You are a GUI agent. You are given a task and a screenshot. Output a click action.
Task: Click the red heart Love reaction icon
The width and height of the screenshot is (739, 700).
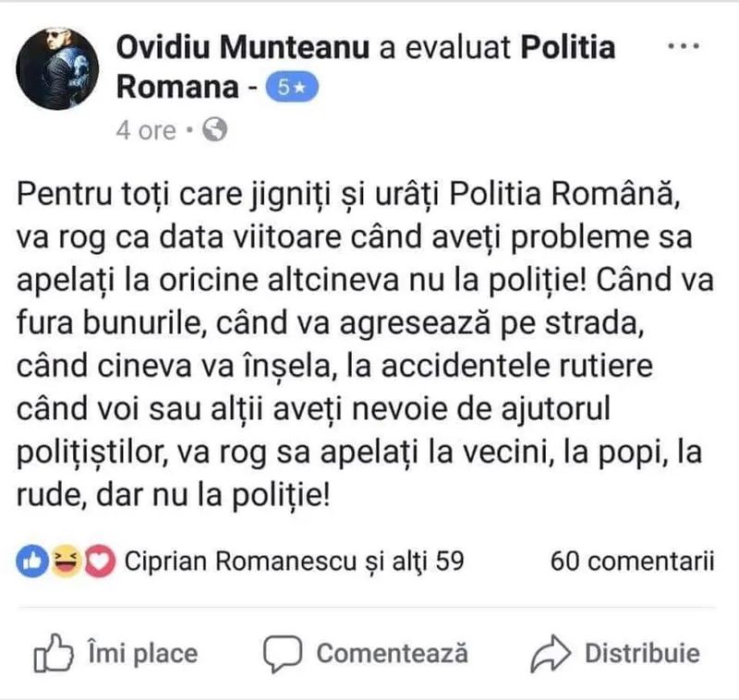point(96,560)
